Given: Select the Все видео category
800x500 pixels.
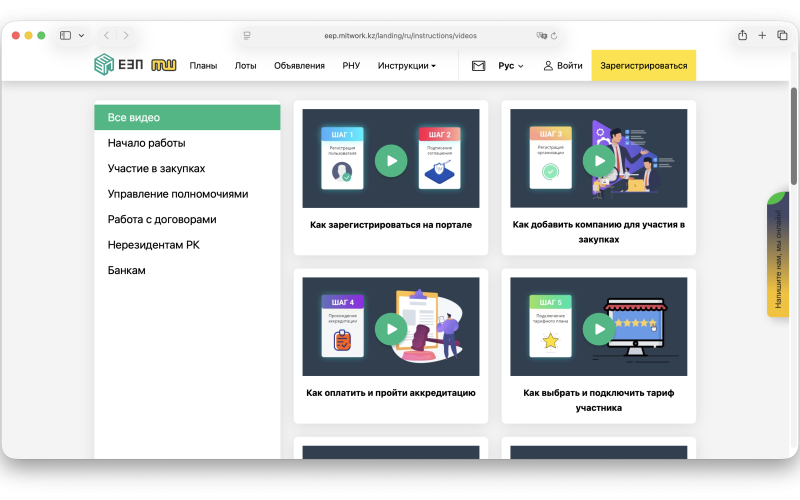Looking at the screenshot, I should point(187,117).
